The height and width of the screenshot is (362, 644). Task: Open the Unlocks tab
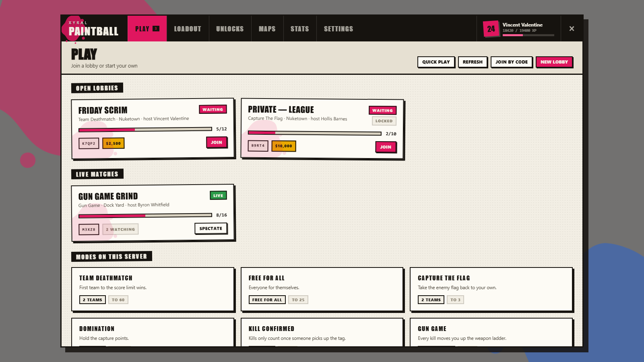point(230,29)
